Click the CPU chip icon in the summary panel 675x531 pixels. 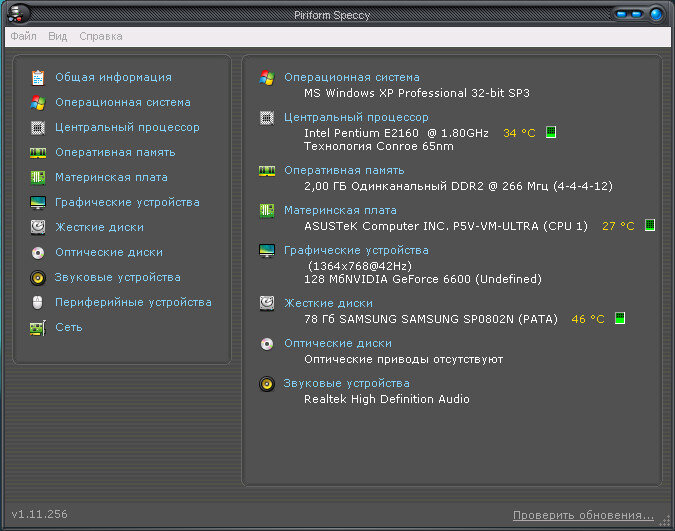tap(267, 118)
